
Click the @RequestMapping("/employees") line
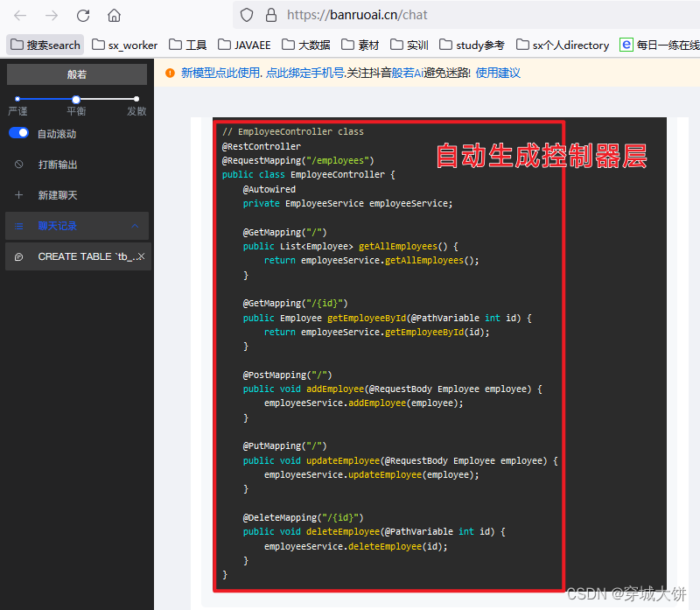click(x=297, y=160)
